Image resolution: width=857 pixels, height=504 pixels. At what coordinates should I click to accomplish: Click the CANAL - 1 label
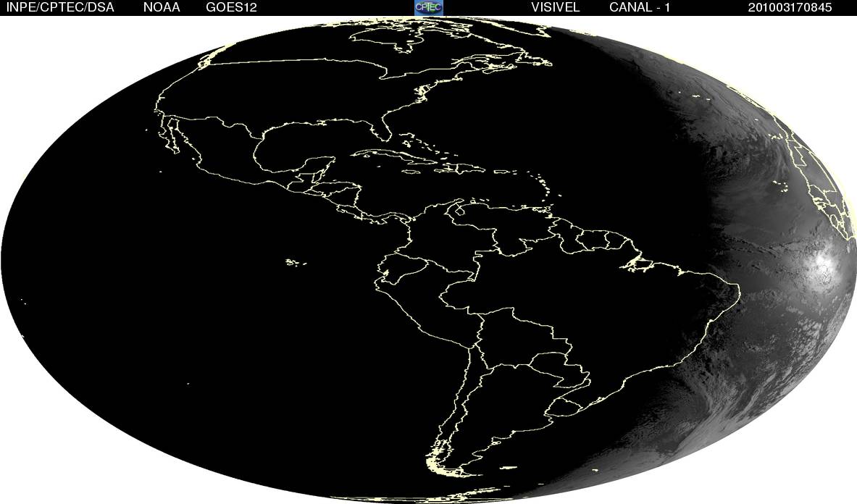(640, 8)
